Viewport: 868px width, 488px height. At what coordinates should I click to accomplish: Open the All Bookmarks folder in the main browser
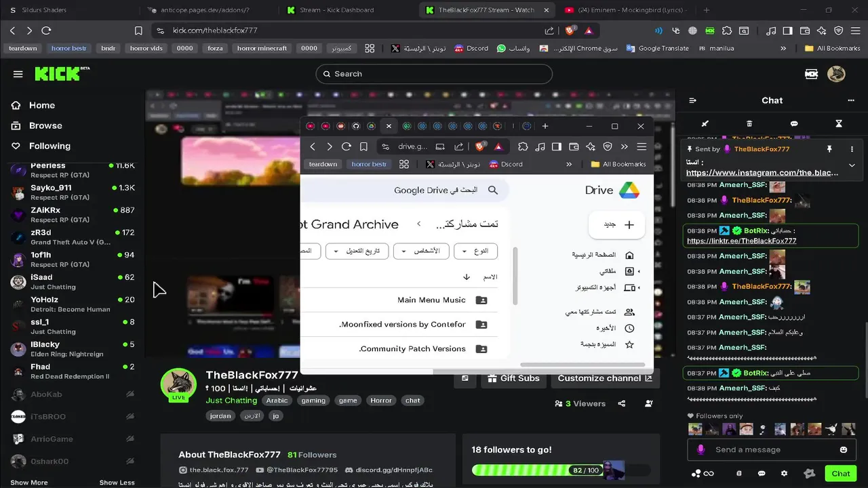click(832, 49)
